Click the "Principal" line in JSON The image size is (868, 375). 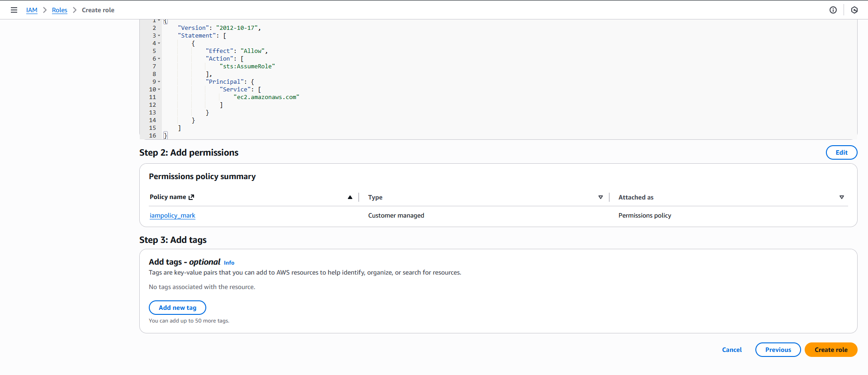click(x=230, y=82)
